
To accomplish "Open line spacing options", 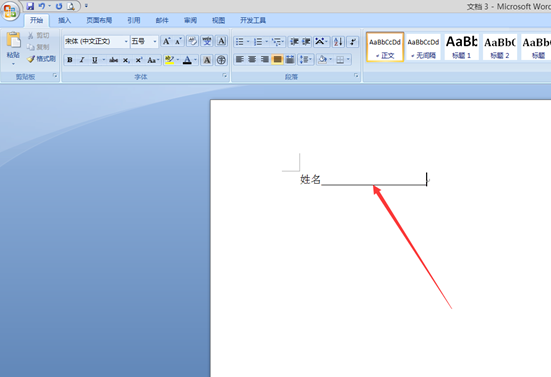I will [306, 59].
